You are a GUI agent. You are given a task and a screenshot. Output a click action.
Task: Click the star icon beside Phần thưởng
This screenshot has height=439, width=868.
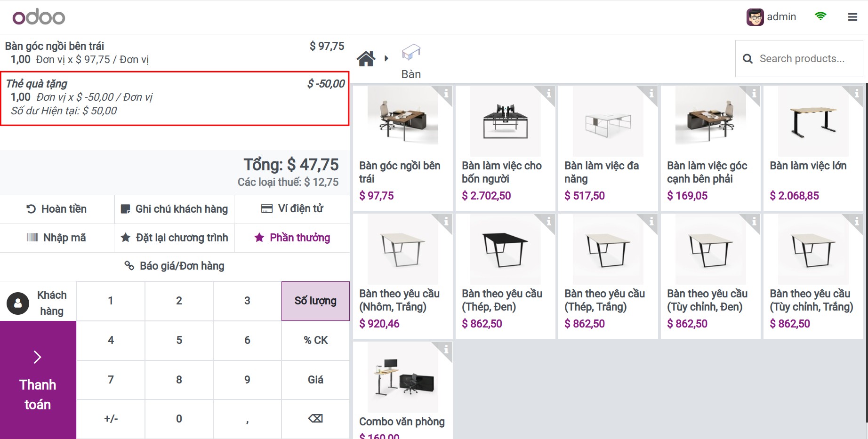pyautogui.click(x=259, y=238)
